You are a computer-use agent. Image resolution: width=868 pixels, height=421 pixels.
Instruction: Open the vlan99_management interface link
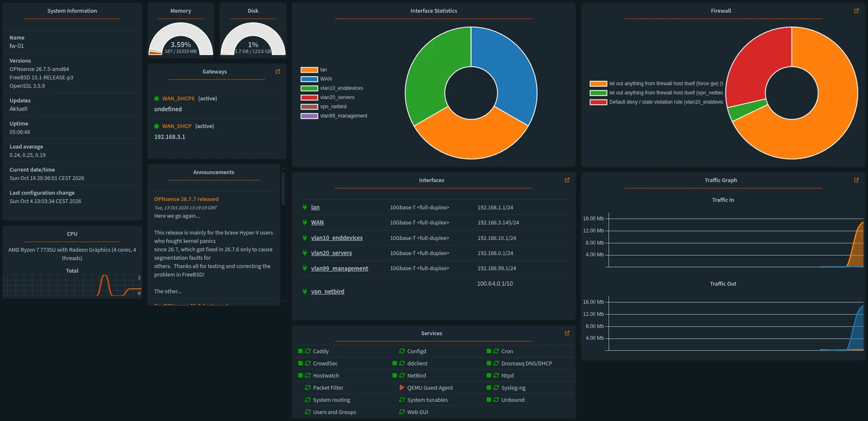coord(340,269)
